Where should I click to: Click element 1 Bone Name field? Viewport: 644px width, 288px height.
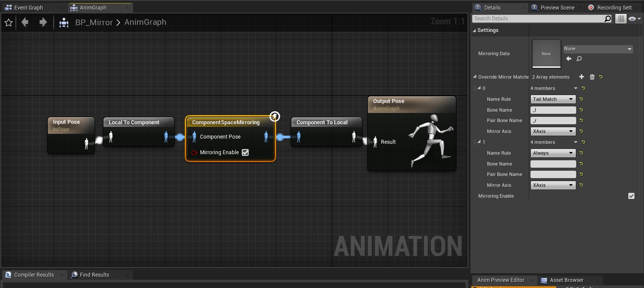[553, 164]
